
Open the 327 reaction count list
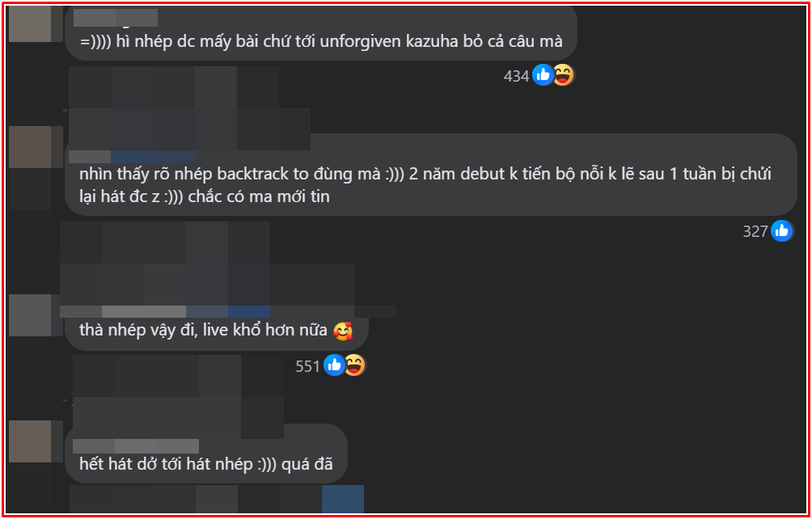click(755, 231)
